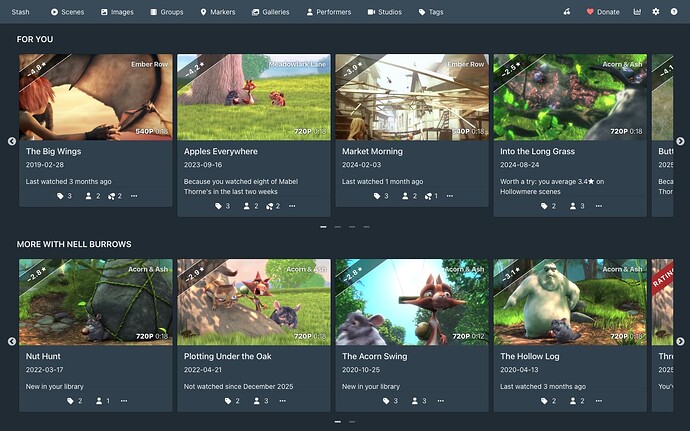Open the Groups page
The height and width of the screenshot is (431, 690).
click(x=166, y=12)
